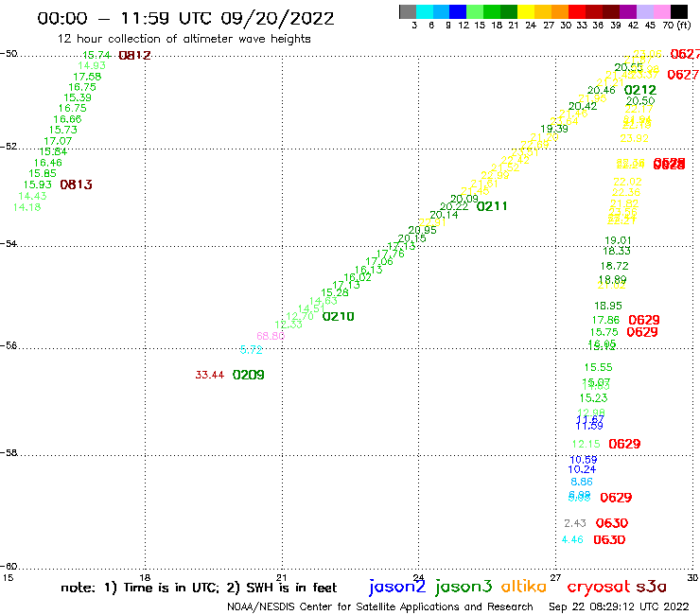Click the pink outlier value 68.80
Image resolution: width=700 pixels, height=615 pixels.
pyautogui.click(x=271, y=336)
